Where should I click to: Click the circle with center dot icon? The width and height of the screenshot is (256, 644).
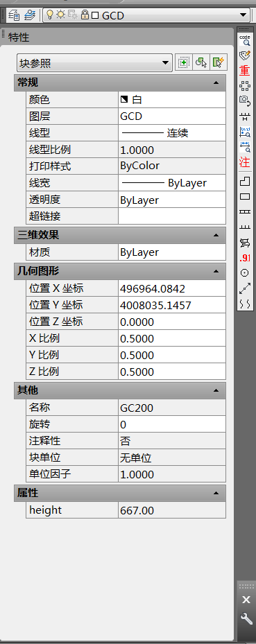click(244, 273)
